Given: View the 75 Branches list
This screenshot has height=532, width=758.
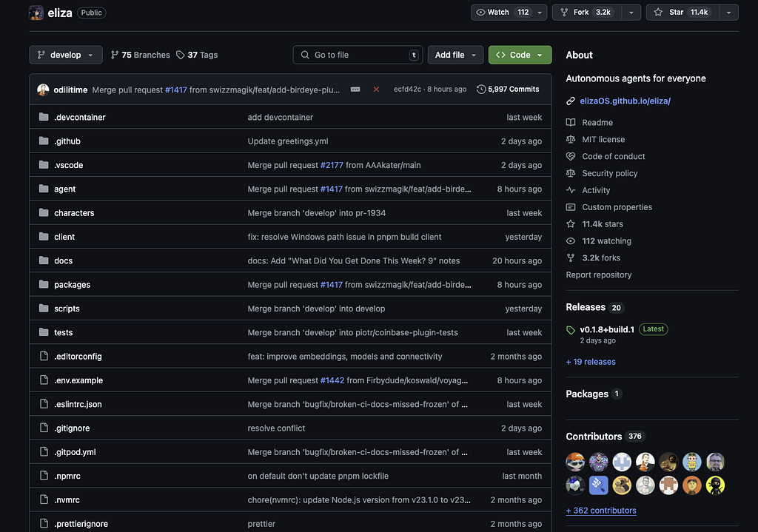Looking at the screenshot, I should [140, 55].
